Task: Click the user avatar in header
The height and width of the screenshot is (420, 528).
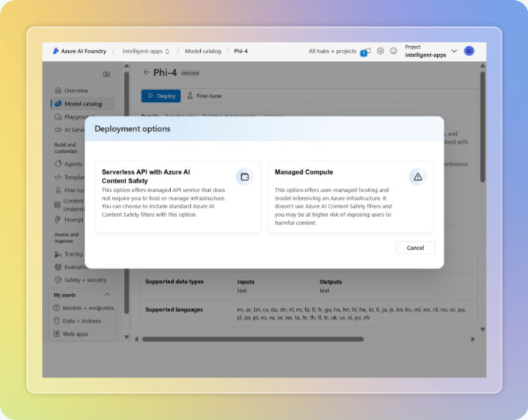Action: point(469,51)
